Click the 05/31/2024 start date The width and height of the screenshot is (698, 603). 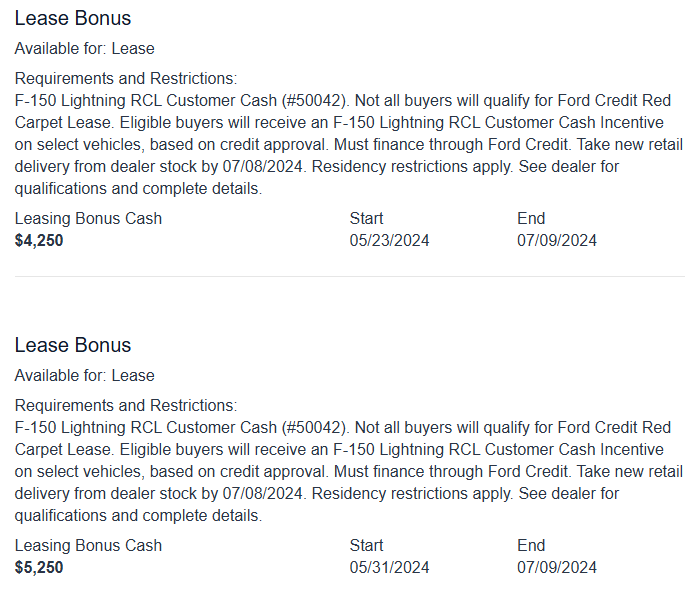[x=389, y=568]
